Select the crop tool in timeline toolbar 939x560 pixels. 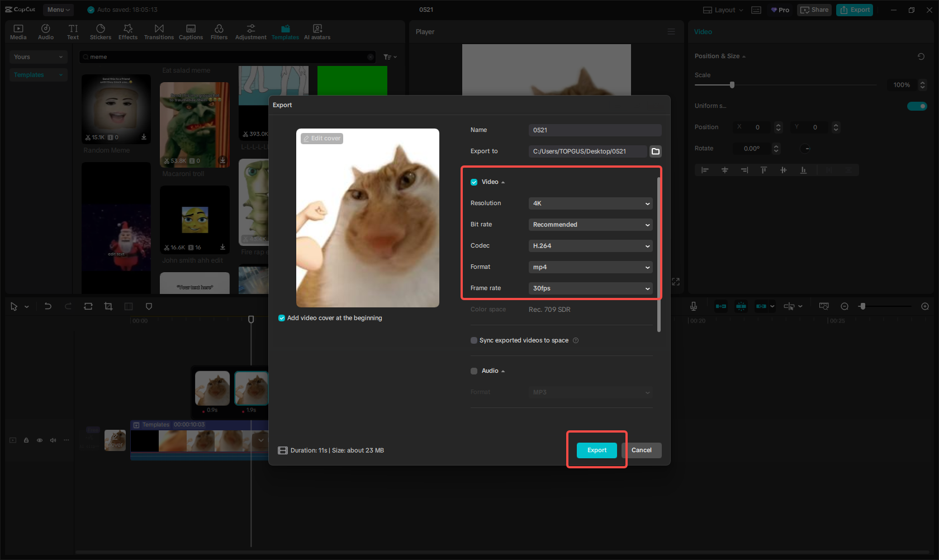(x=108, y=306)
